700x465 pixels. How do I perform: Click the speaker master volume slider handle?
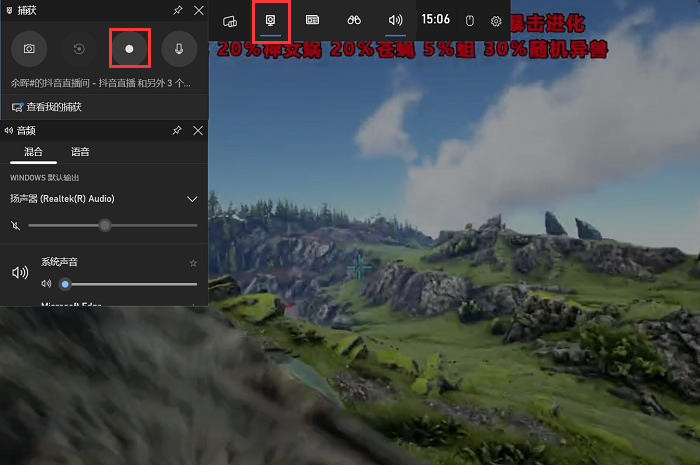[x=105, y=225]
